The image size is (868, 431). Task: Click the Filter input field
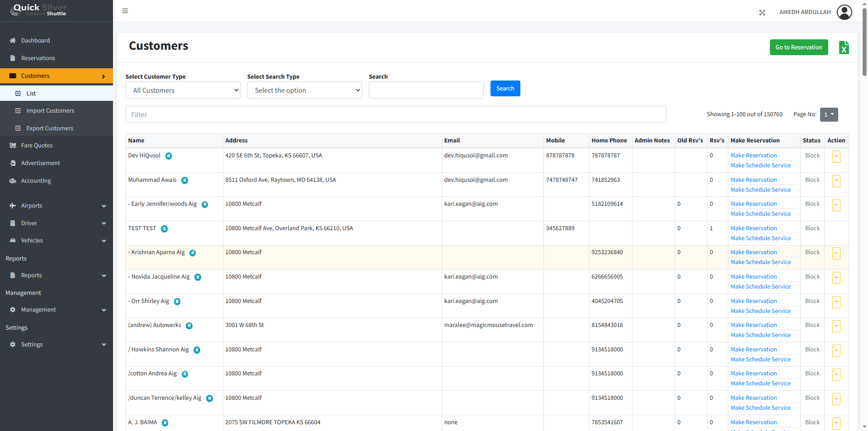(x=396, y=115)
